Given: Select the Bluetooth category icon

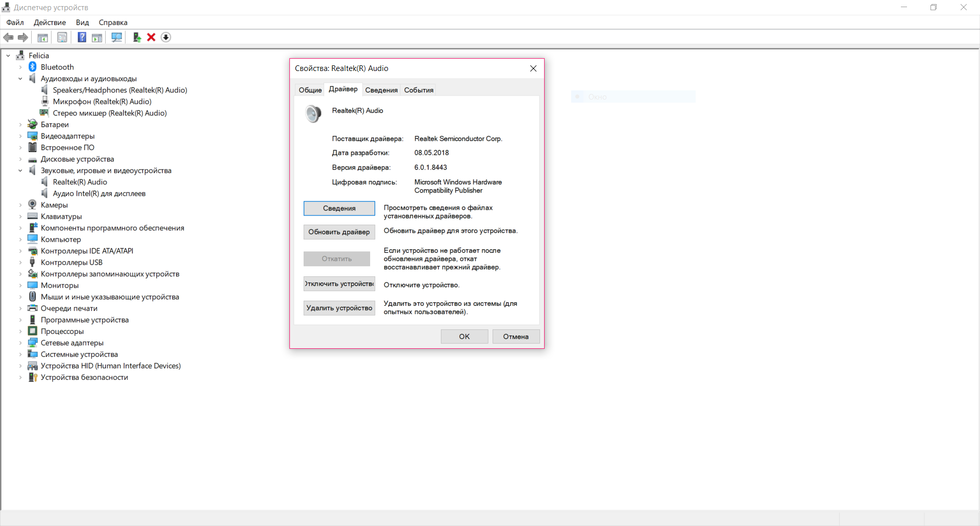Looking at the screenshot, I should click(33, 67).
